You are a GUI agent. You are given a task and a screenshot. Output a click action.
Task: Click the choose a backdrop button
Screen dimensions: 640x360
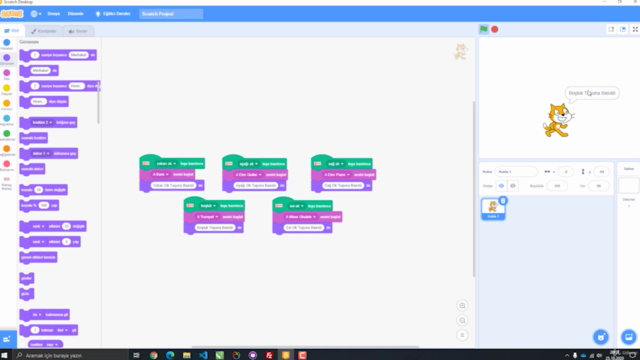(629, 337)
